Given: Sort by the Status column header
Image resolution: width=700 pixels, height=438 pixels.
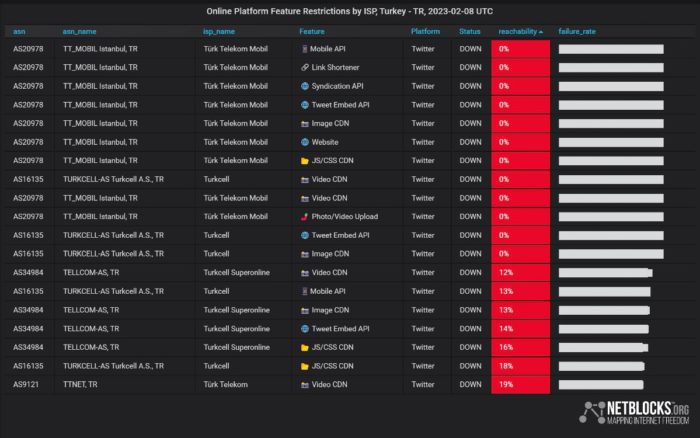Looking at the screenshot, I should pyautogui.click(x=470, y=31).
